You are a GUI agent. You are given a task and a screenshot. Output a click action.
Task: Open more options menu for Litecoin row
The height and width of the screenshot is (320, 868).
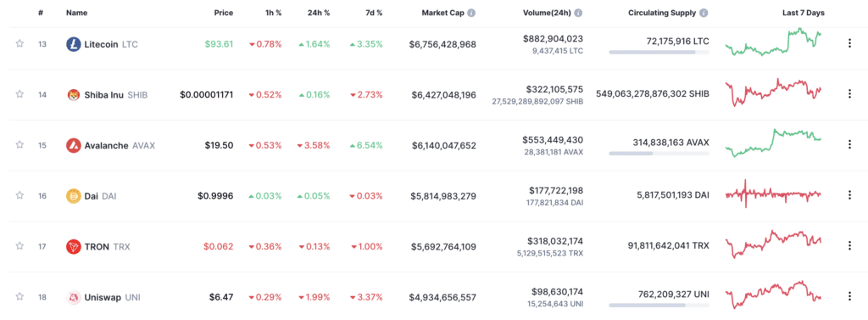coord(849,44)
